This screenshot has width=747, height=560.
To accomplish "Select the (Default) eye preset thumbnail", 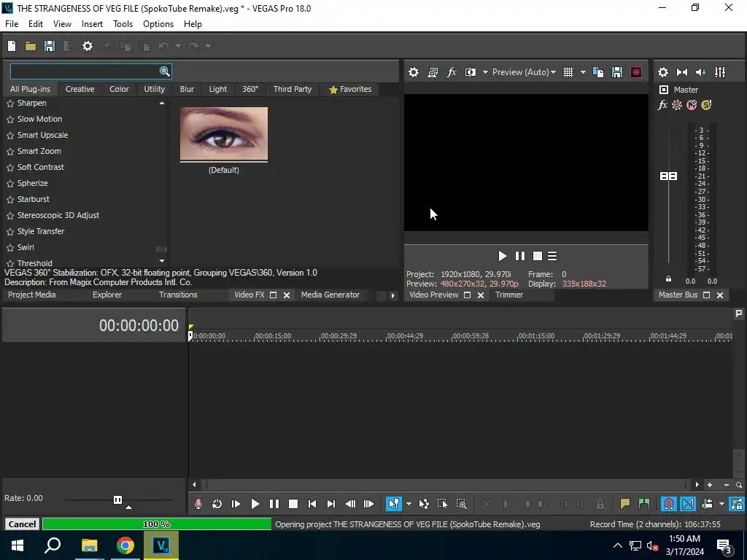I will [x=224, y=134].
